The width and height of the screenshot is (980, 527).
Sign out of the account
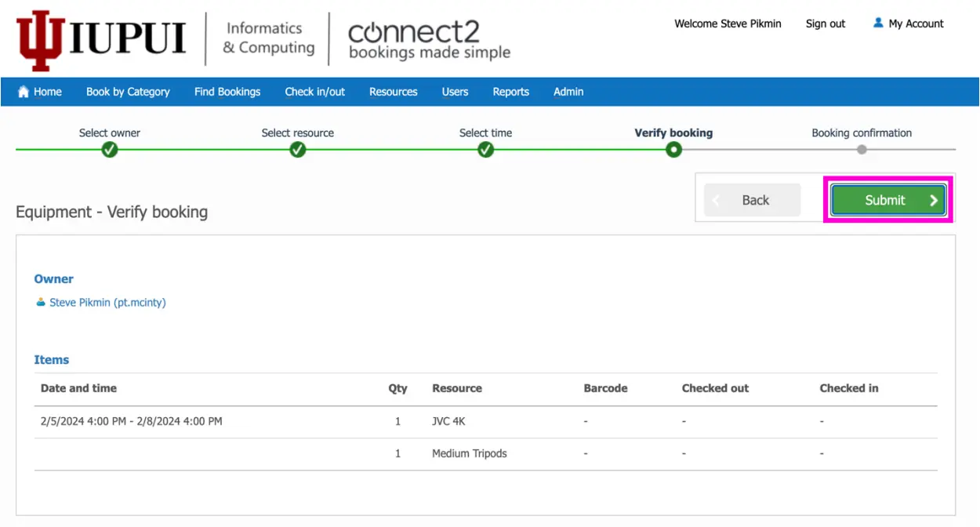tap(826, 24)
